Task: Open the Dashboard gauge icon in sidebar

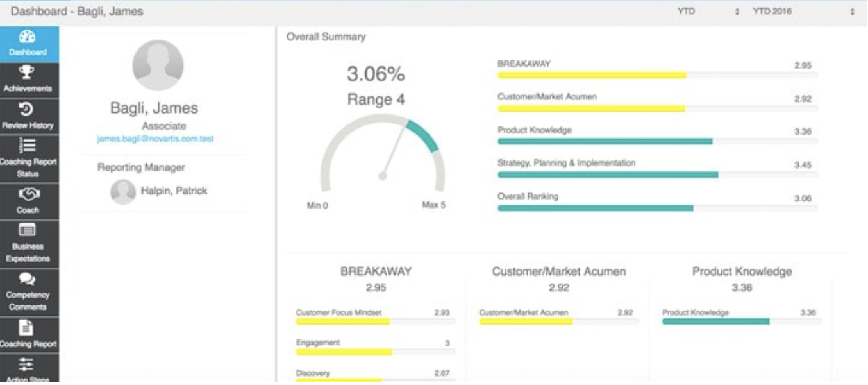Action: click(28, 37)
